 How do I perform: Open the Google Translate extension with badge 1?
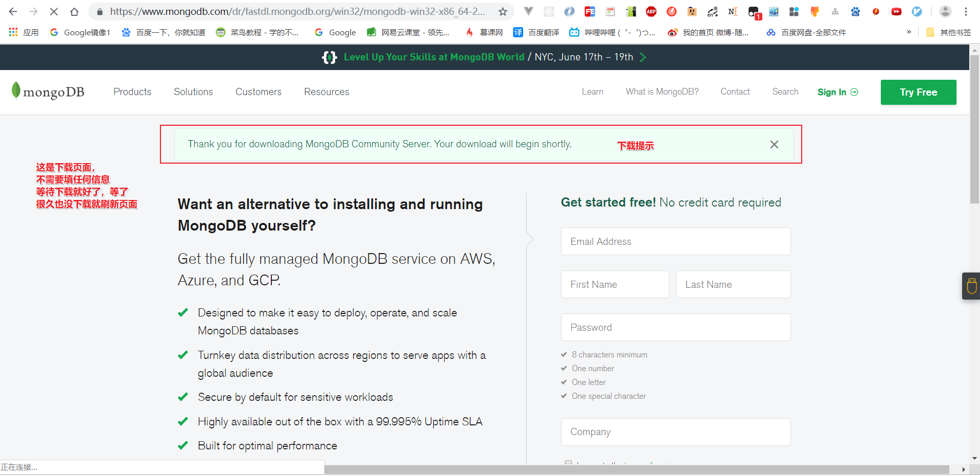[x=753, y=11]
